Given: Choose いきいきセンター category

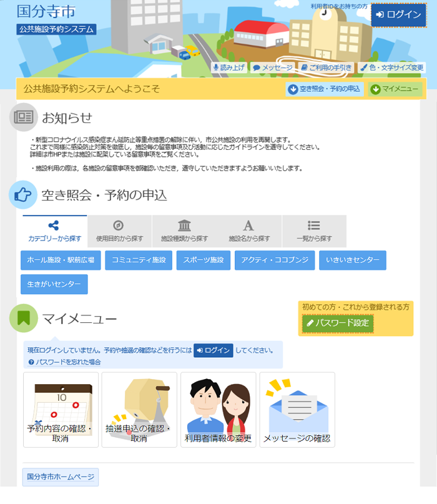Looking at the screenshot, I should [353, 260].
